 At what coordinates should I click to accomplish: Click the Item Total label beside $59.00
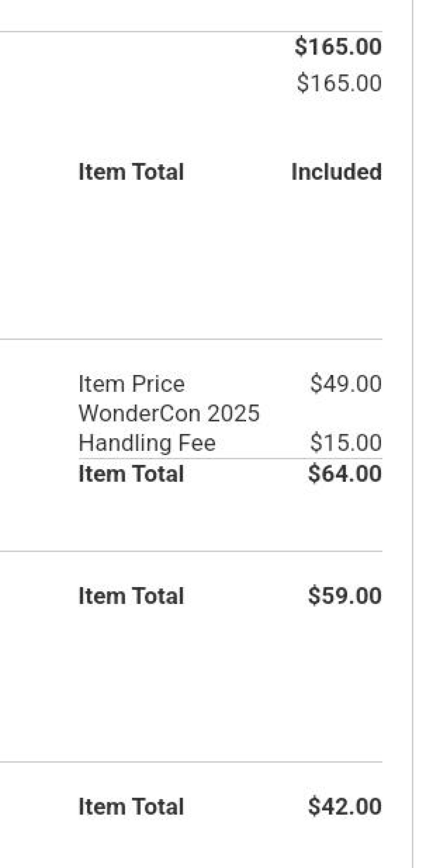point(131,596)
